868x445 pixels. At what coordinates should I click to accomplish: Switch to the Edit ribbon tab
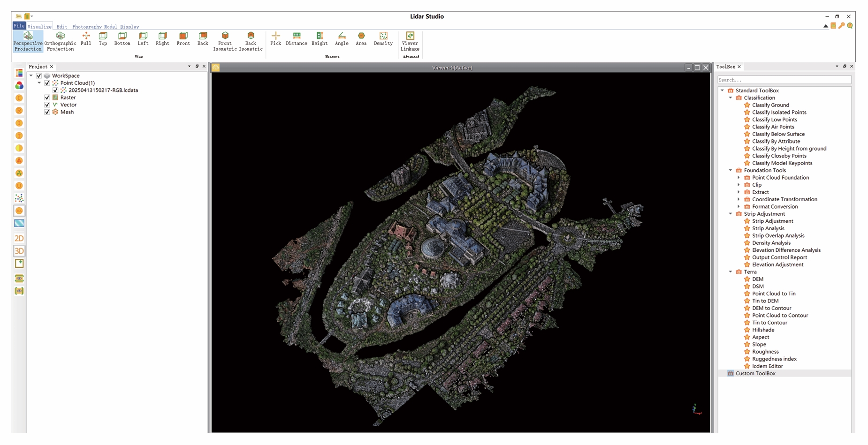coord(62,27)
